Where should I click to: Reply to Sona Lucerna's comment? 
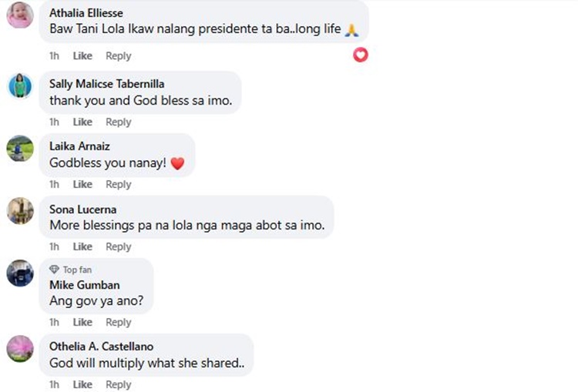(119, 247)
